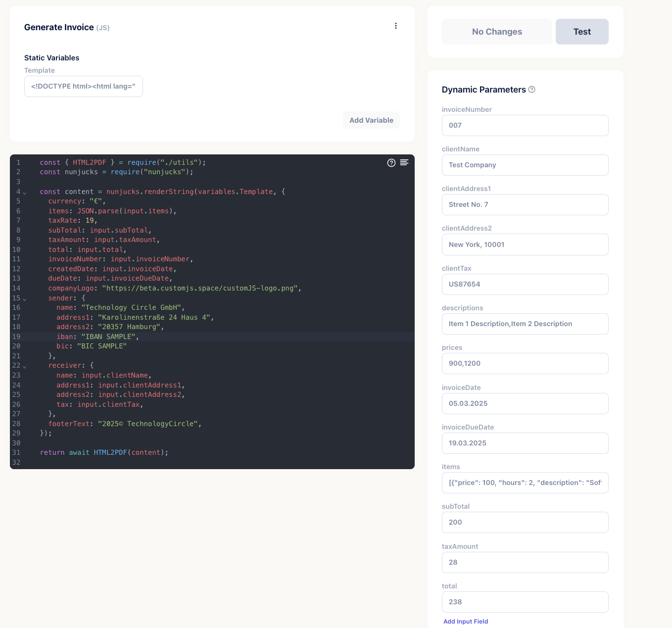Click the subTotal field showing 200
Viewport: 672px width, 628px height.
525,522
